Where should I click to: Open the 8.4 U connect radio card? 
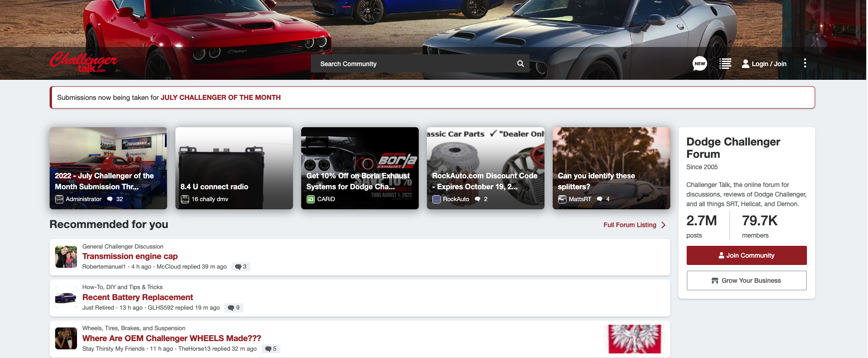pyautogui.click(x=234, y=168)
